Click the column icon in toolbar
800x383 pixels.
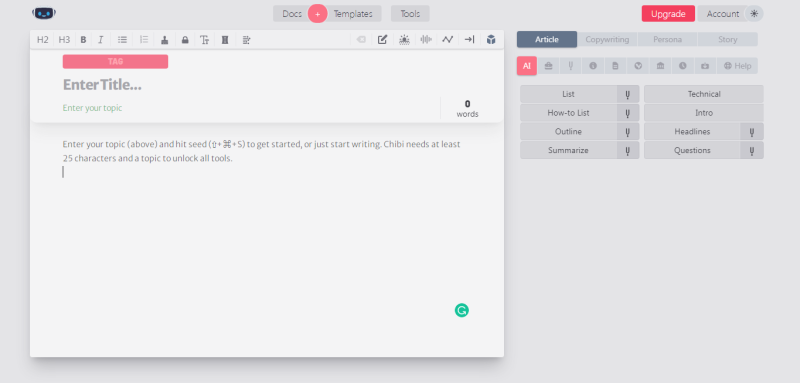coord(225,40)
